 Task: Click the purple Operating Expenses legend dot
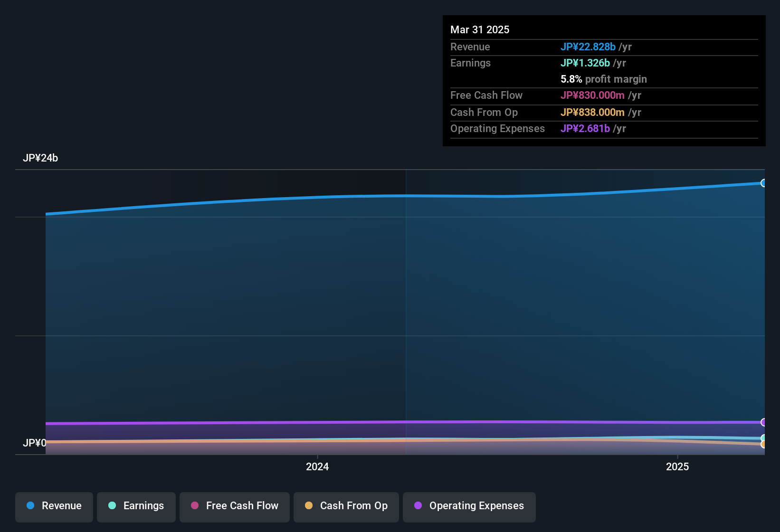point(418,505)
